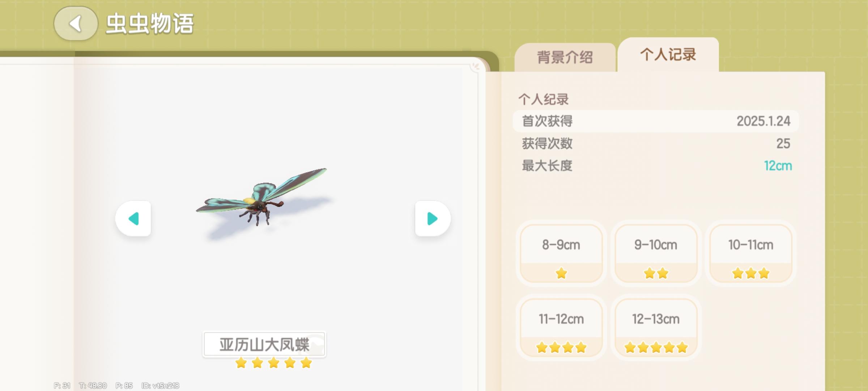868x391 pixels.
Task: Switch to the 个人记录 tab
Action: [668, 55]
